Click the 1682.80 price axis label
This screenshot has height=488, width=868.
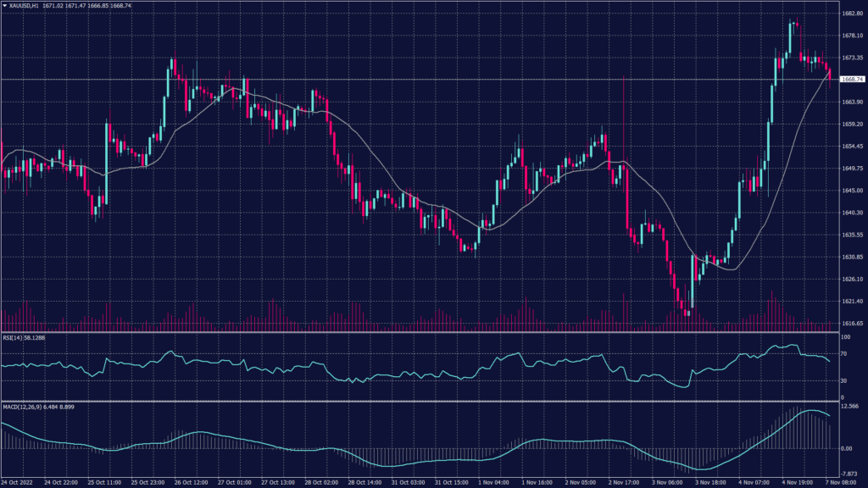click(852, 14)
